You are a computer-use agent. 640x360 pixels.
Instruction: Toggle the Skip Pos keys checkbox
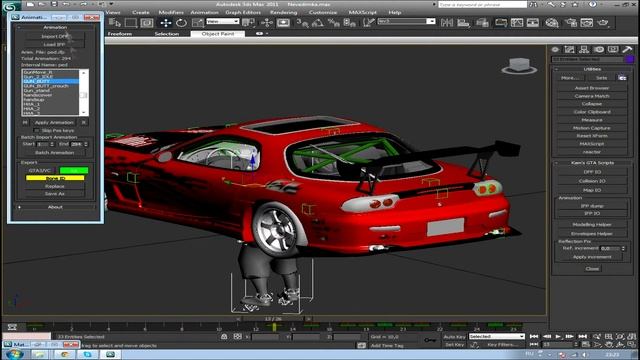click(36, 130)
